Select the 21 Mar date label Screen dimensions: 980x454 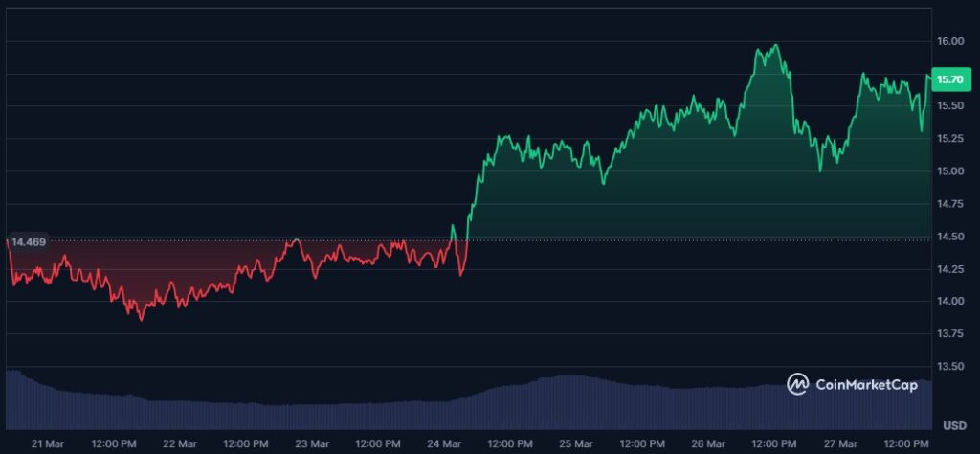point(47,443)
